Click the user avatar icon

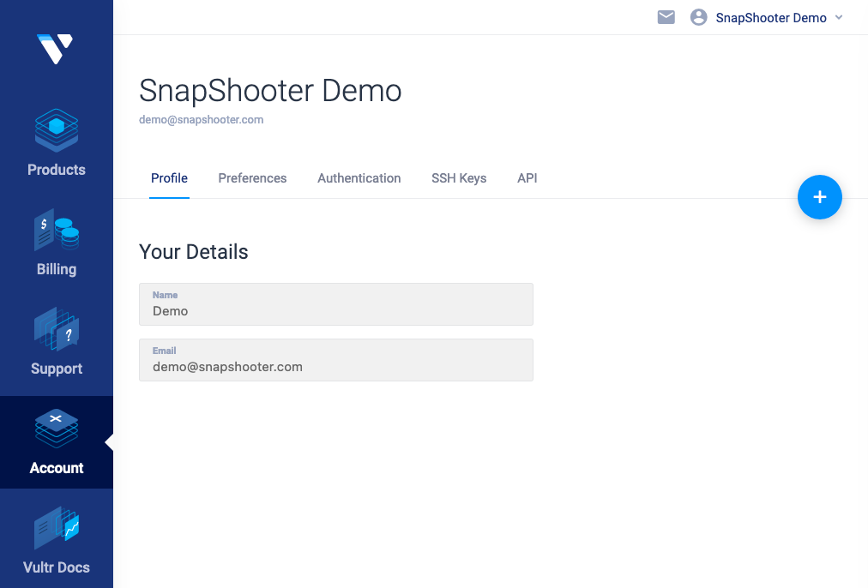[699, 17]
